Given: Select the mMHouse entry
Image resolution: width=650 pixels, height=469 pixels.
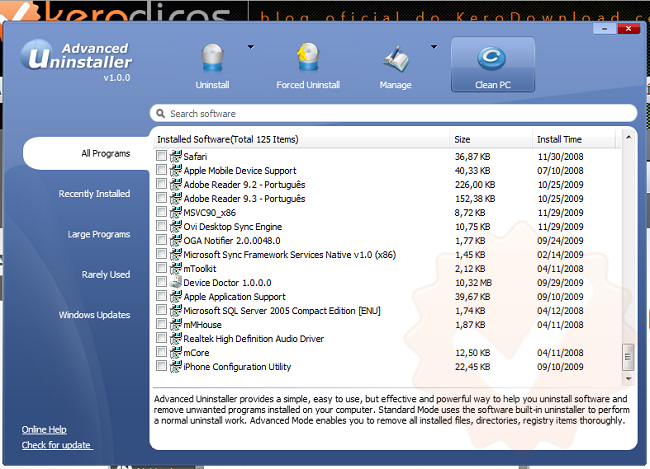Looking at the screenshot, I should coord(386,325).
